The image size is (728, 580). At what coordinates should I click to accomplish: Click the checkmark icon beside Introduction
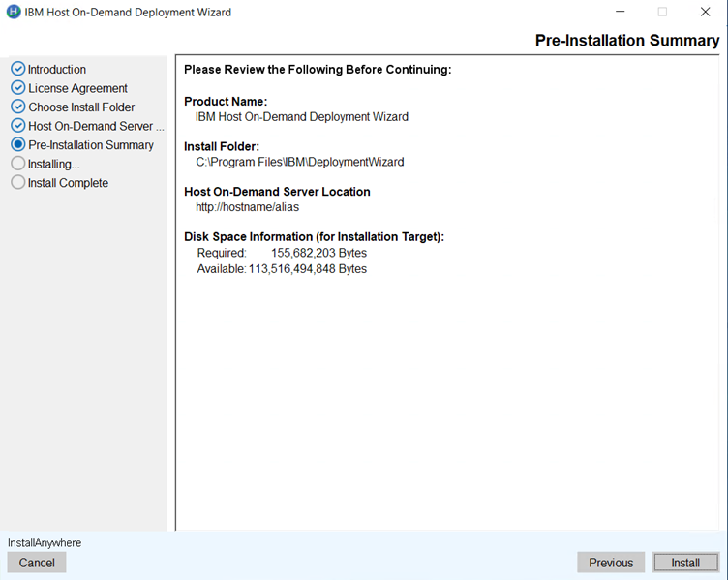click(17, 70)
